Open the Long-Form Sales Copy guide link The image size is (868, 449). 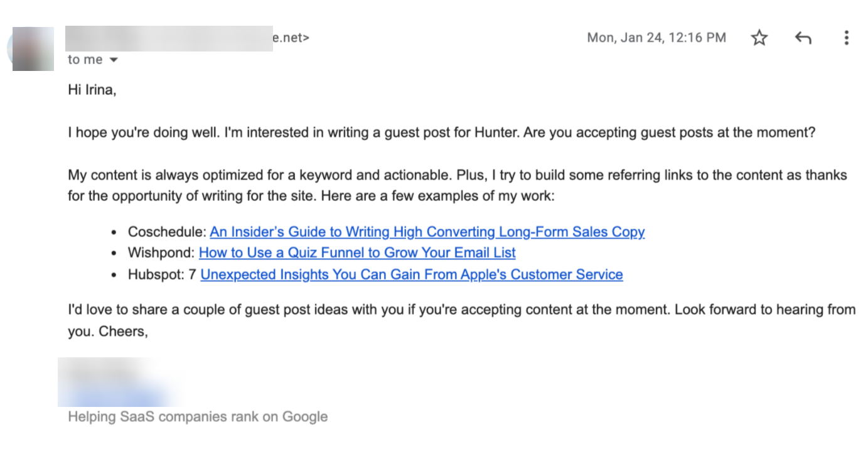[x=427, y=232]
